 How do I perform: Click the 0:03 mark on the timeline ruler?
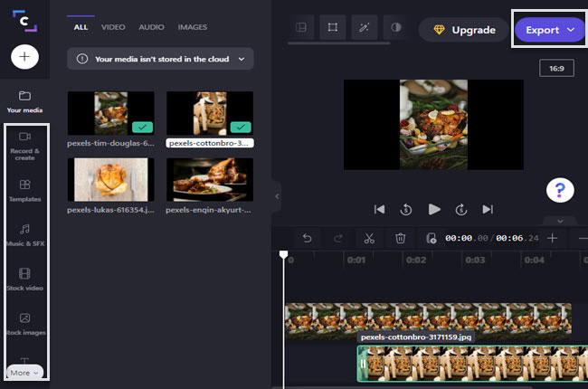tap(475, 260)
